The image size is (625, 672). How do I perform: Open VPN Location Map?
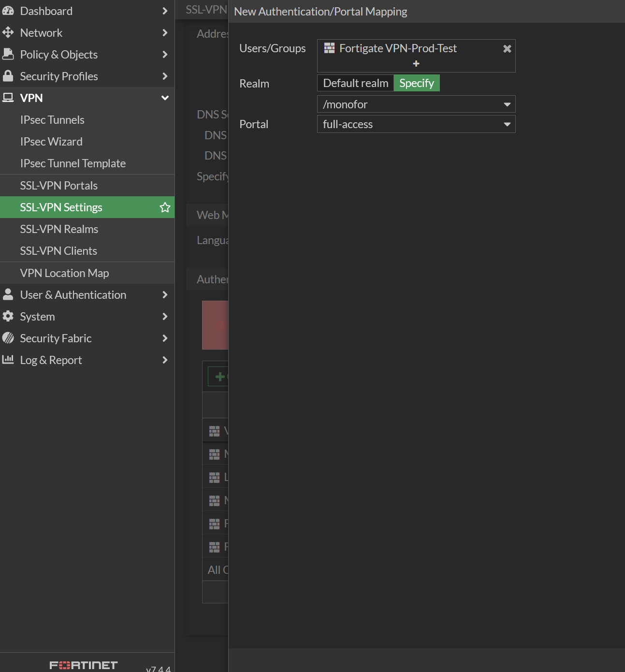pyautogui.click(x=64, y=273)
